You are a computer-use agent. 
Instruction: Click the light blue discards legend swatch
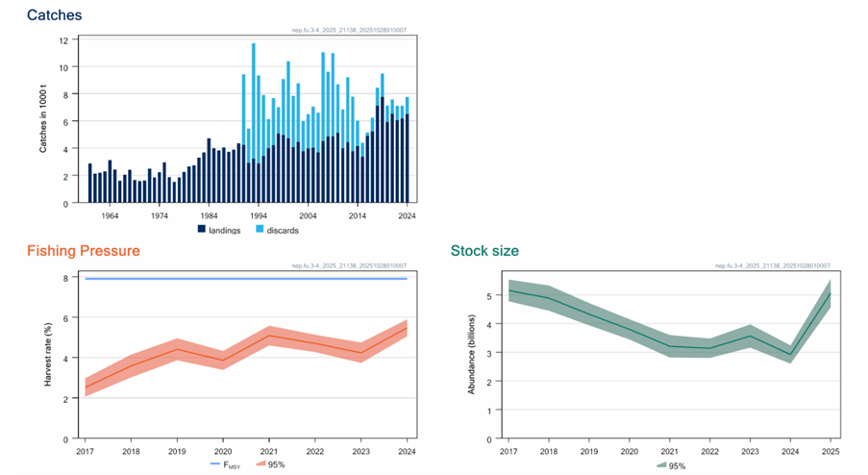coord(260,229)
